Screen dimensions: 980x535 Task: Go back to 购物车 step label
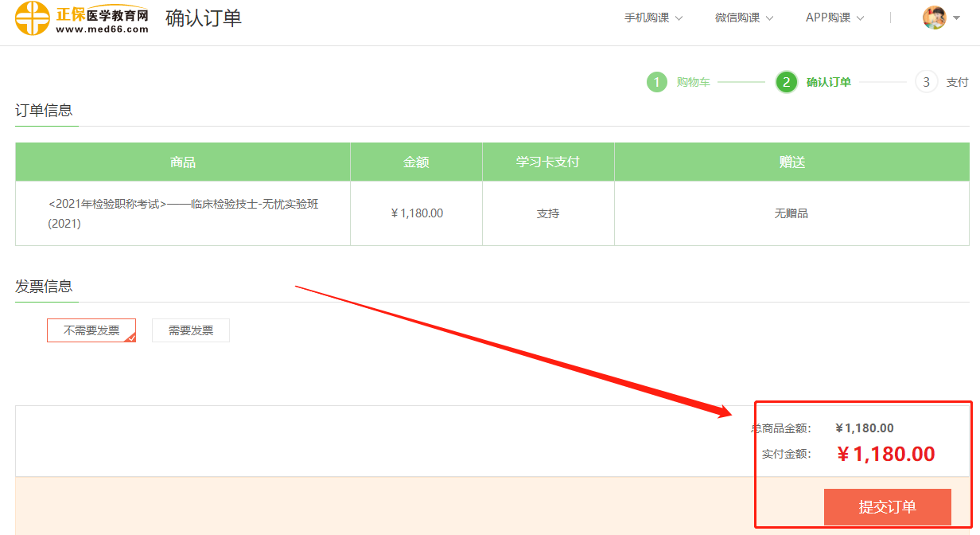click(x=693, y=82)
